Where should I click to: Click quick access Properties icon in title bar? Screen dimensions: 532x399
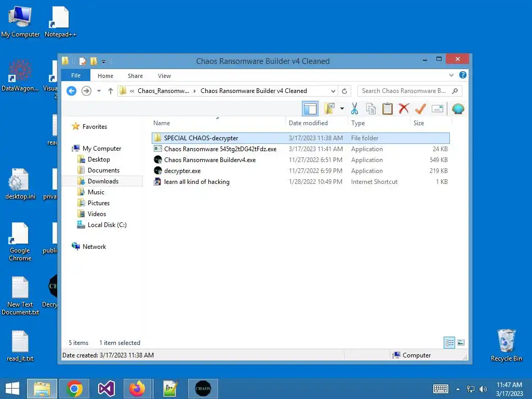[x=83, y=61]
